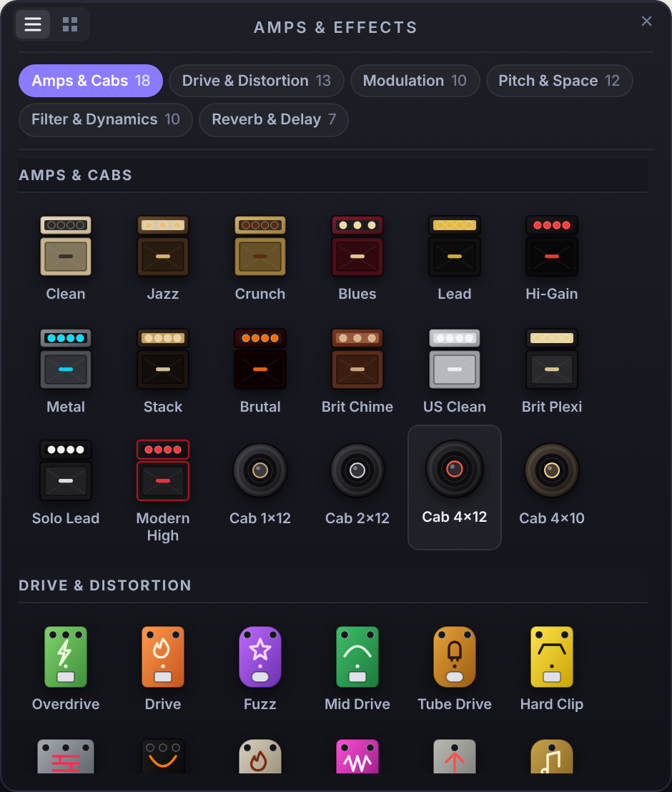Select the yellow Hard Clip pedal
672x792 pixels.
(552, 668)
